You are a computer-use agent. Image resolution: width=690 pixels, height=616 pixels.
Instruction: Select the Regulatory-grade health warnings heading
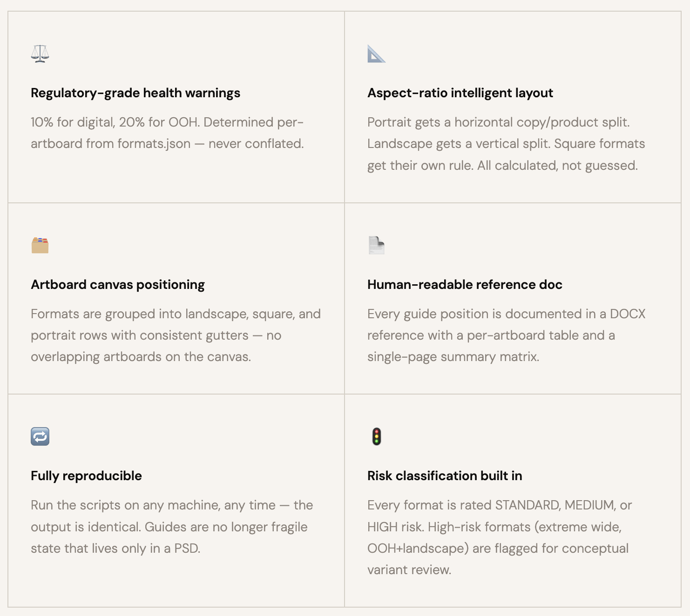coord(135,93)
